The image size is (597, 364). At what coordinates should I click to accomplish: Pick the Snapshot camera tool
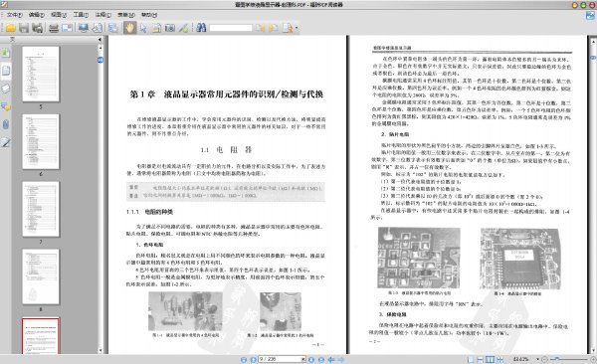click(170, 28)
